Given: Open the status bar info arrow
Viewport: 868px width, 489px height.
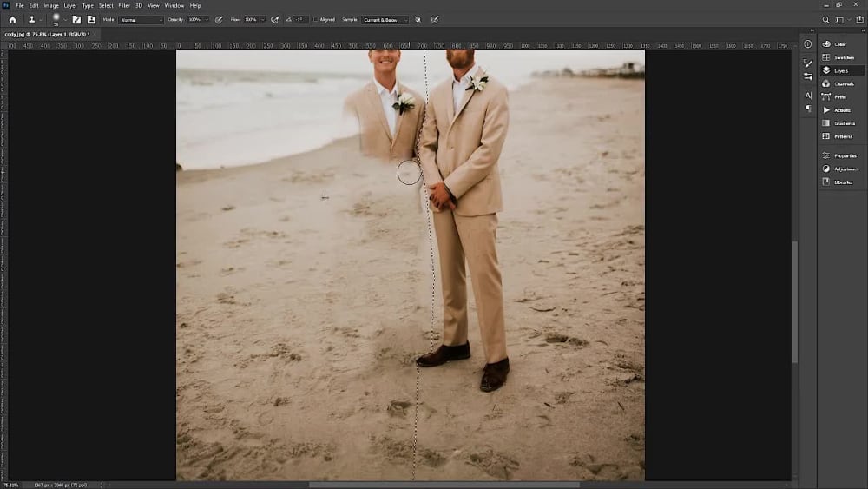Looking at the screenshot, I should (102, 486).
